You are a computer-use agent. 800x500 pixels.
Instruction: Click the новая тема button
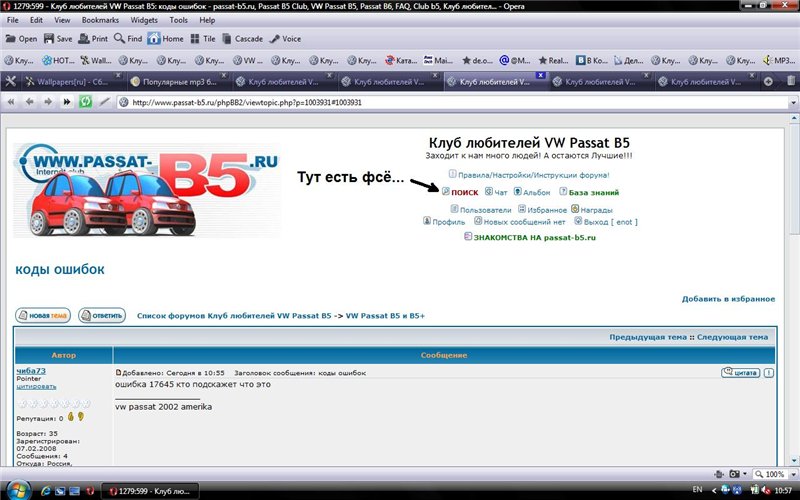pyautogui.click(x=43, y=315)
